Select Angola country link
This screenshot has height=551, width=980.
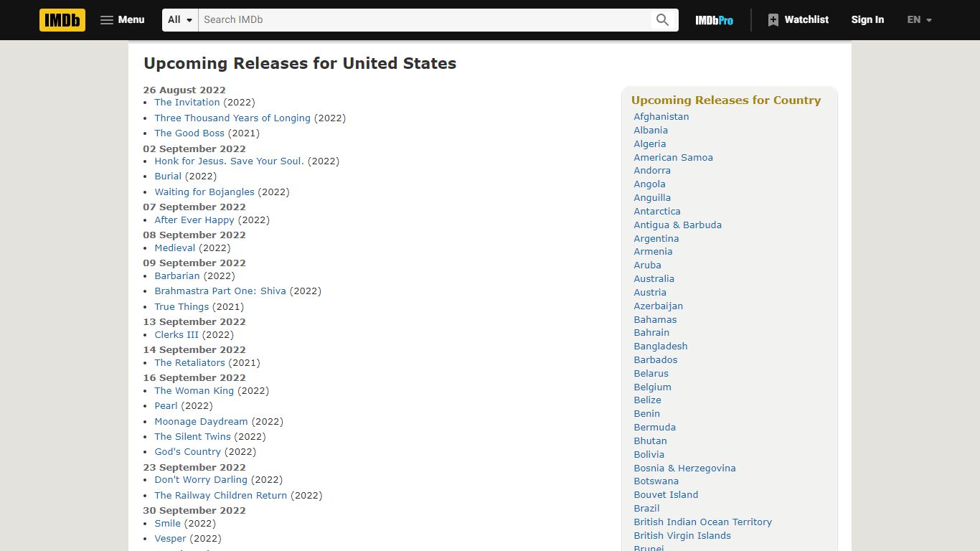tap(649, 184)
